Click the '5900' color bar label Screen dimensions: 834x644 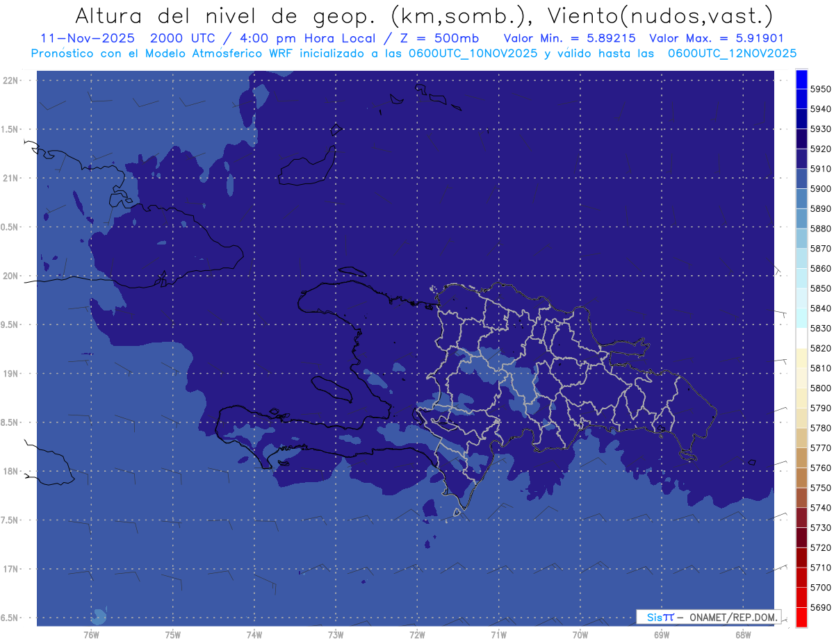pos(821,188)
